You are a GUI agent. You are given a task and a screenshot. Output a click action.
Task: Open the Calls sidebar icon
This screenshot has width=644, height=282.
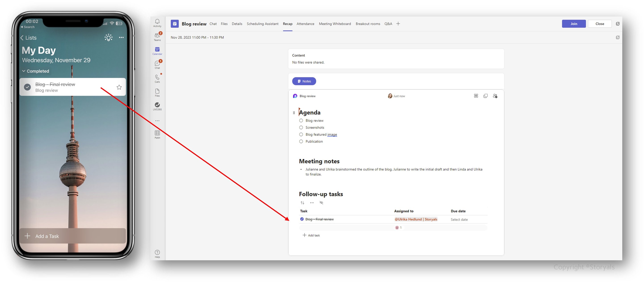pos(157,78)
